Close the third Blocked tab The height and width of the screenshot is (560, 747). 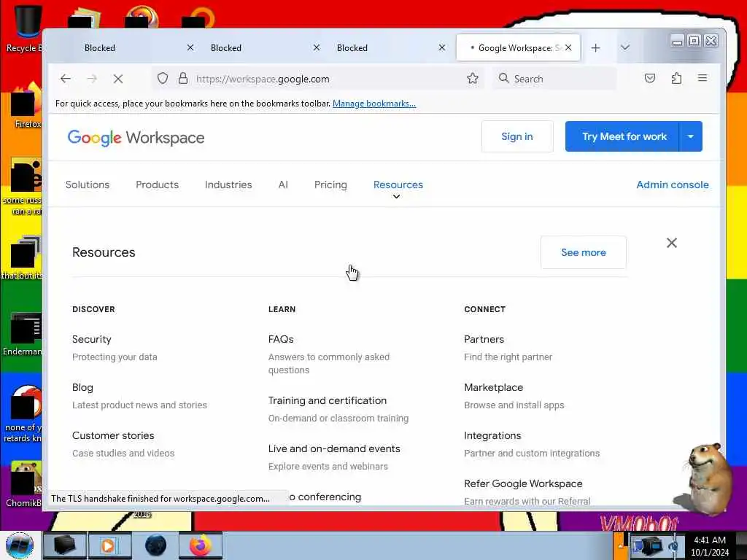pyautogui.click(x=442, y=47)
